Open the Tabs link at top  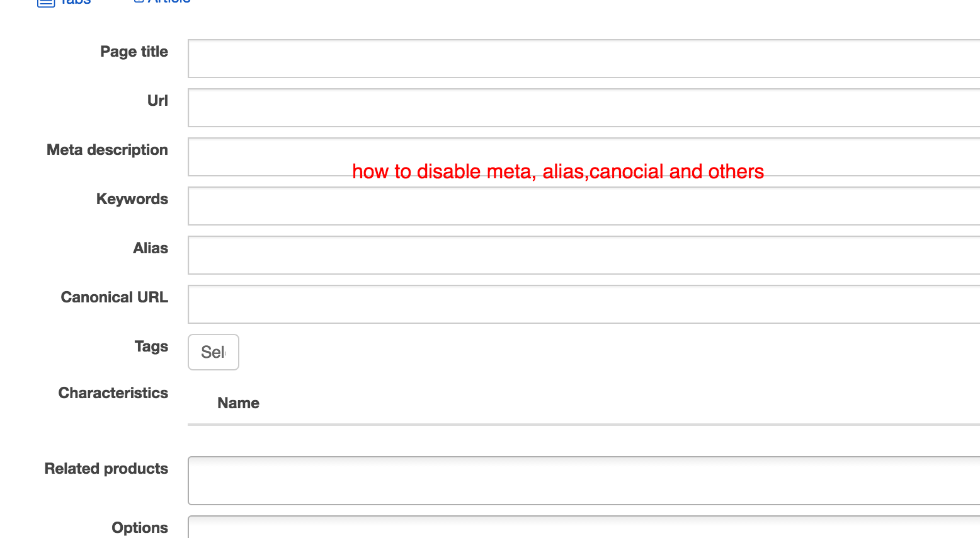click(76, 2)
